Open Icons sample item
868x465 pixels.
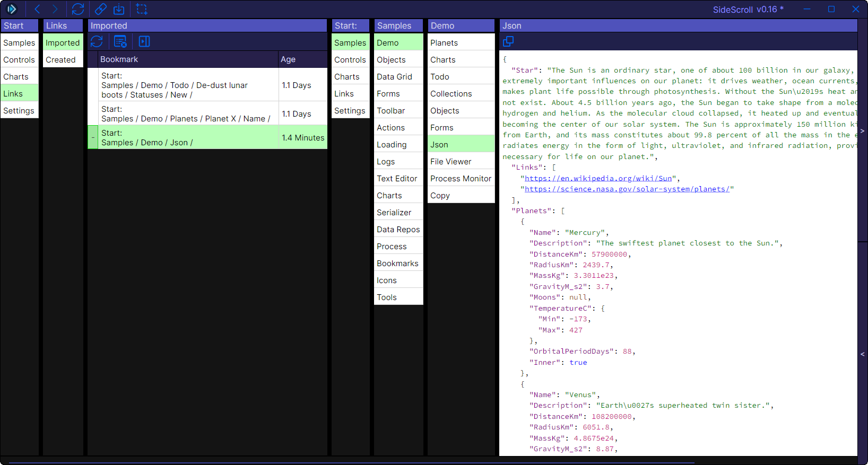[x=398, y=280]
